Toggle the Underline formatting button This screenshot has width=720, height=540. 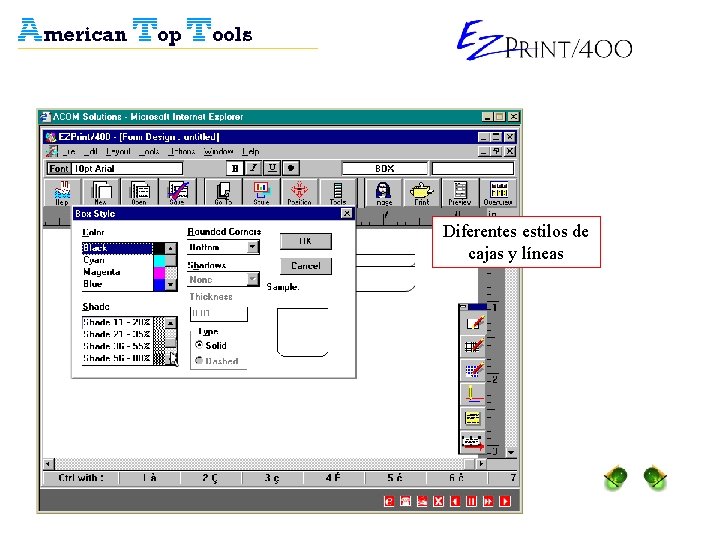[x=272, y=169]
